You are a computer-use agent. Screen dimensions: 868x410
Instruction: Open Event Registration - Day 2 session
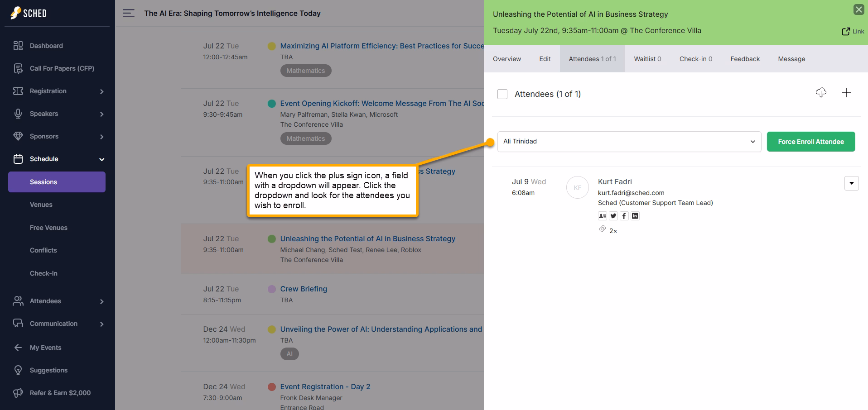point(325,386)
